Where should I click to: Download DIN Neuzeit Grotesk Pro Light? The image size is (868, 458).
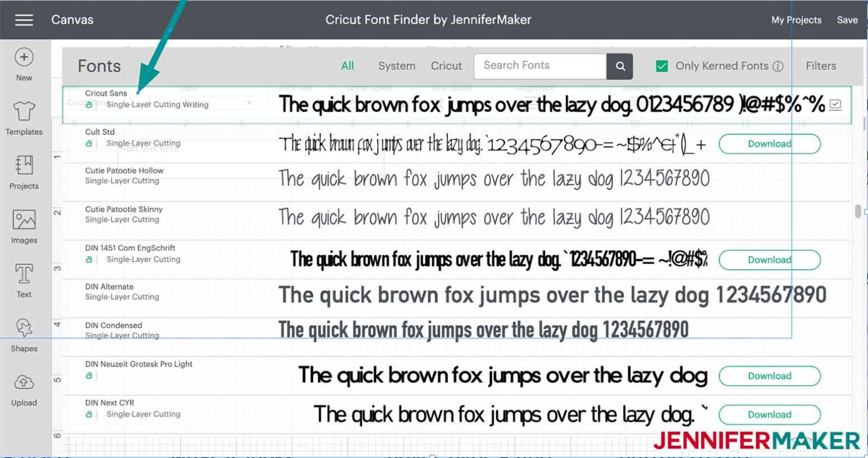coord(769,376)
